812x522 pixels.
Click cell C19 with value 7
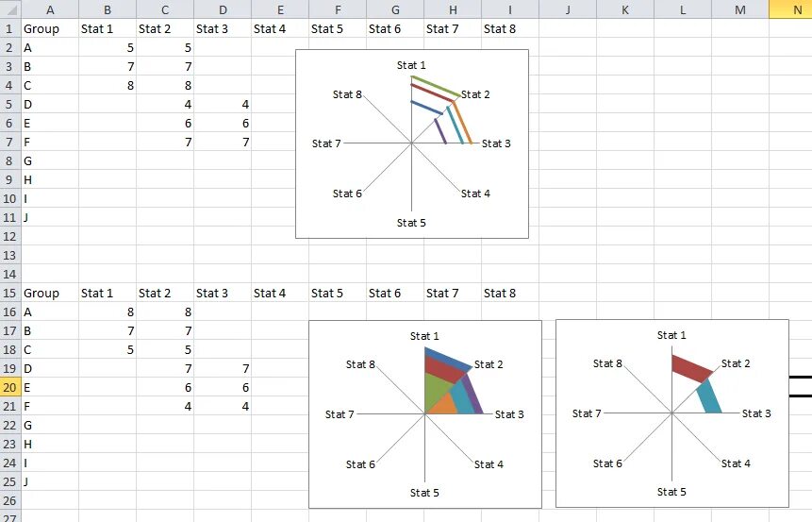click(165, 368)
